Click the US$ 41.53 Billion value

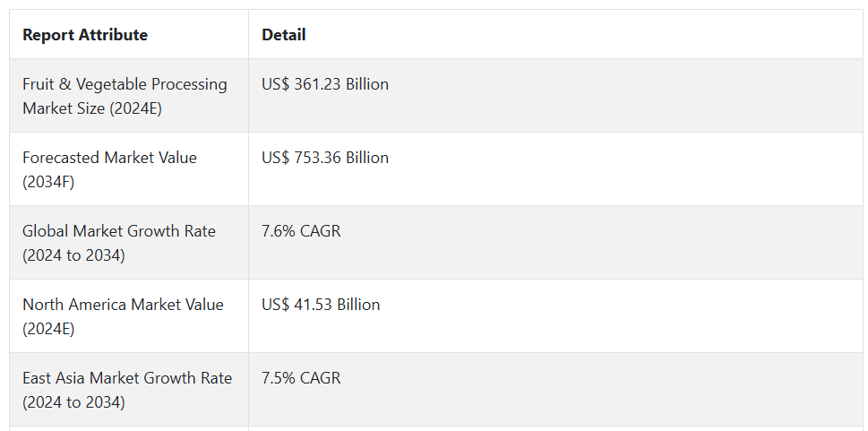coord(321,305)
